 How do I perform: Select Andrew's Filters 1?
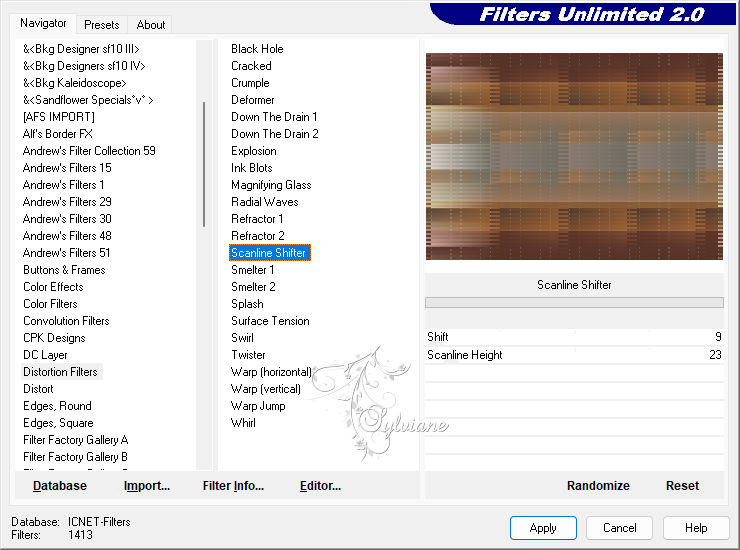[x=63, y=185]
